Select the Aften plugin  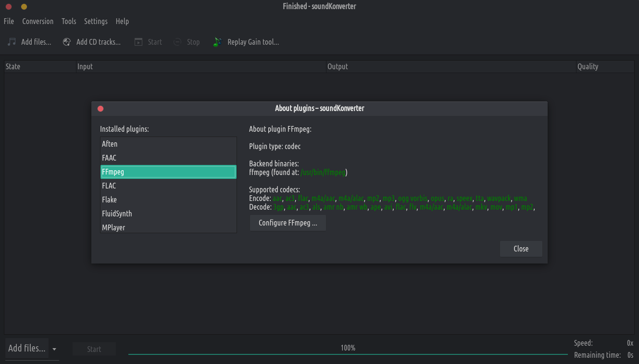pyautogui.click(x=168, y=144)
